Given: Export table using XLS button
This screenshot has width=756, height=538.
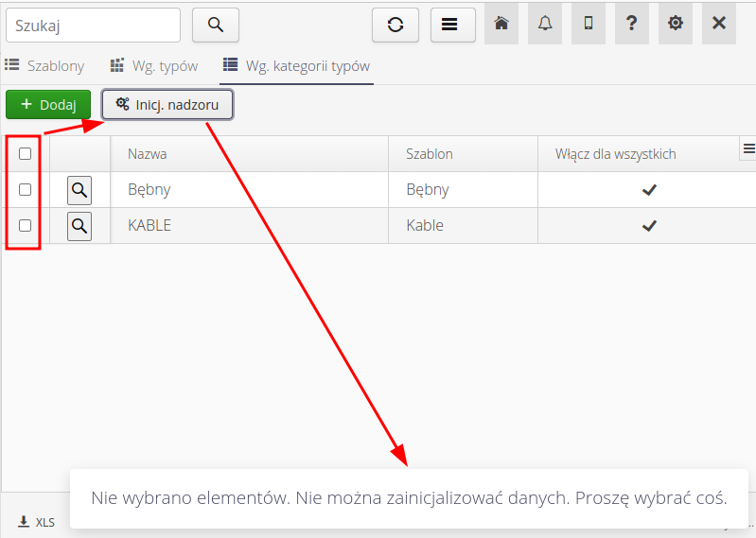Looking at the screenshot, I should click(x=37, y=521).
